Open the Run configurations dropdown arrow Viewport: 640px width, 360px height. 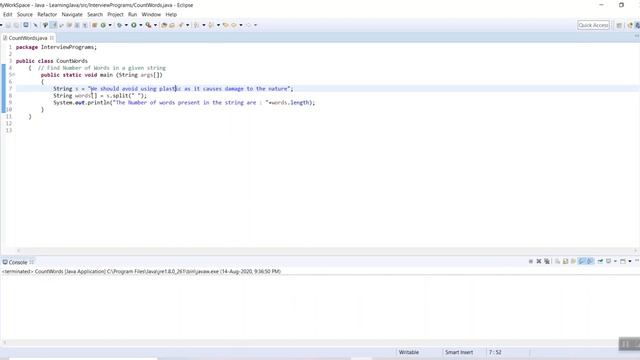[x=141, y=25]
